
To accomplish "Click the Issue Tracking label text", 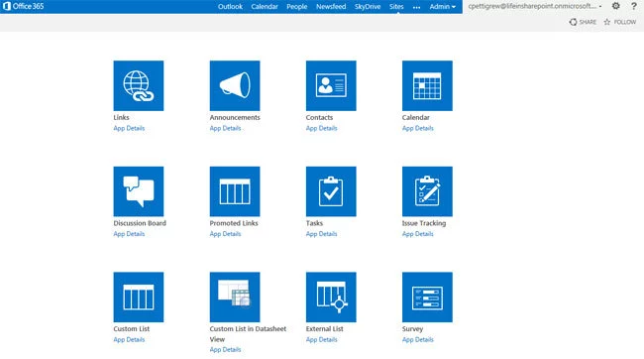I will [x=424, y=223].
